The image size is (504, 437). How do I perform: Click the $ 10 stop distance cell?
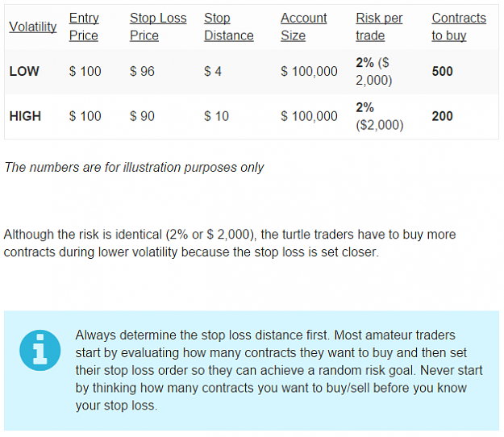216,116
